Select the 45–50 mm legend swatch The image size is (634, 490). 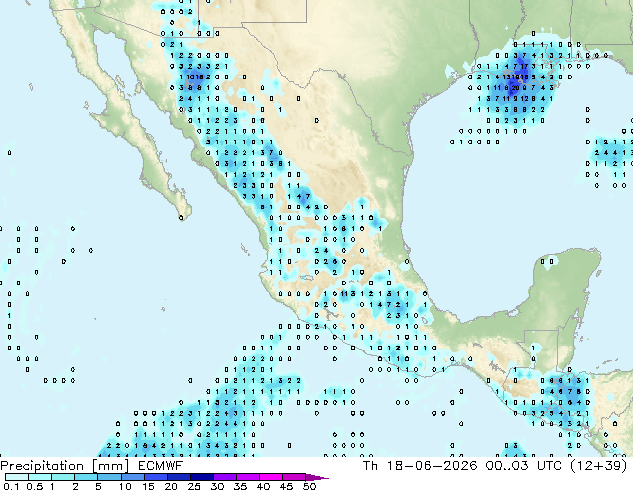click(x=294, y=477)
